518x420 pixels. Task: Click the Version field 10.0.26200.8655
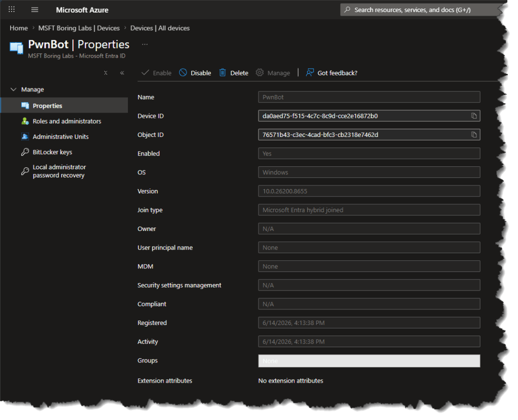(x=369, y=191)
